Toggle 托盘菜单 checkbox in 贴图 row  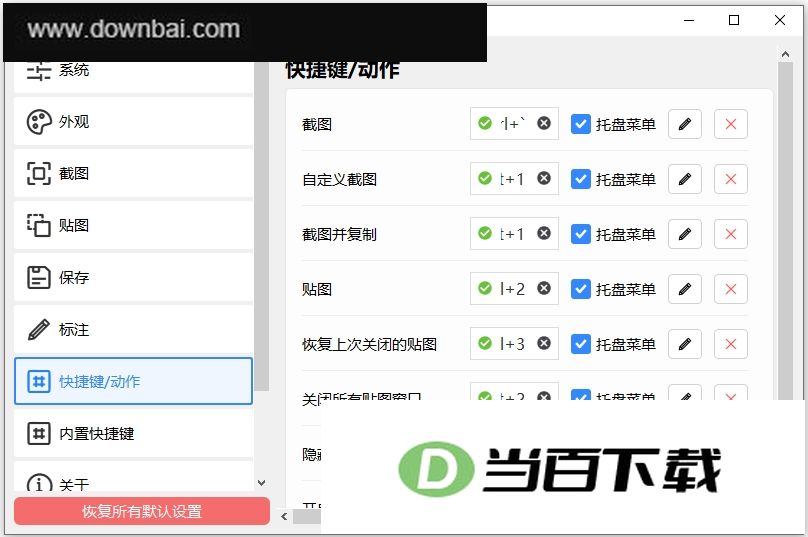click(x=581, y=289)
